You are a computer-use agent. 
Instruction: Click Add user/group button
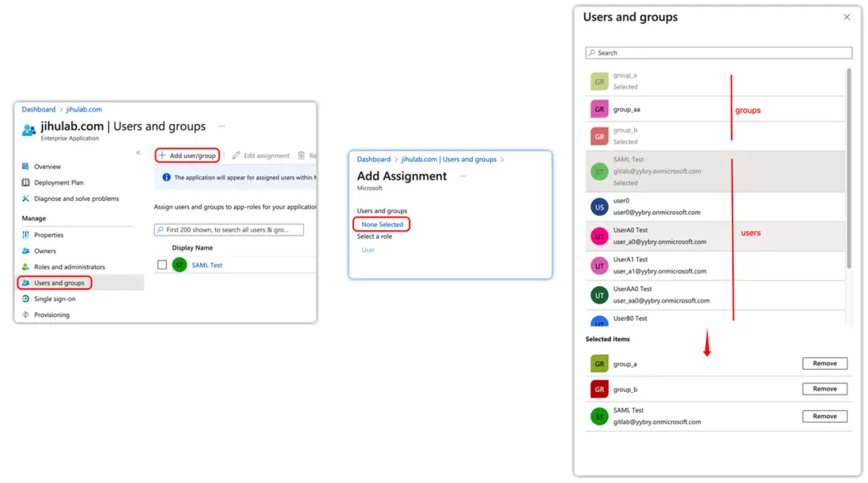187,156
